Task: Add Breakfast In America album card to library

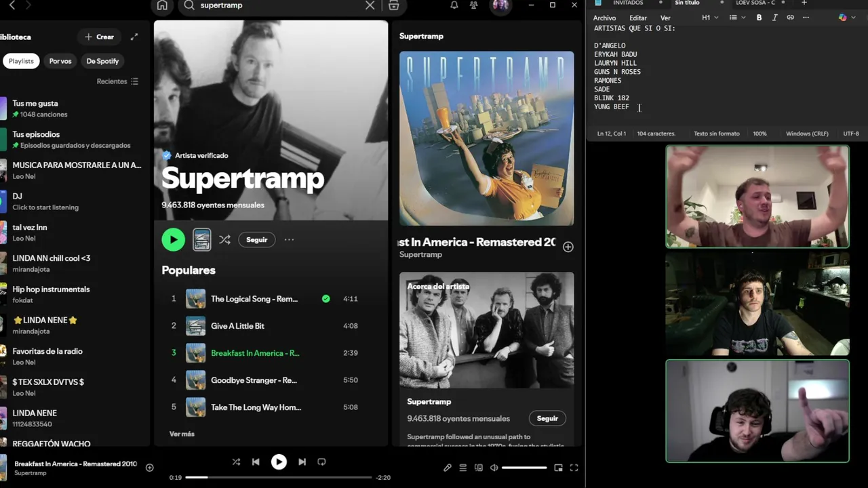Action: 568,247
